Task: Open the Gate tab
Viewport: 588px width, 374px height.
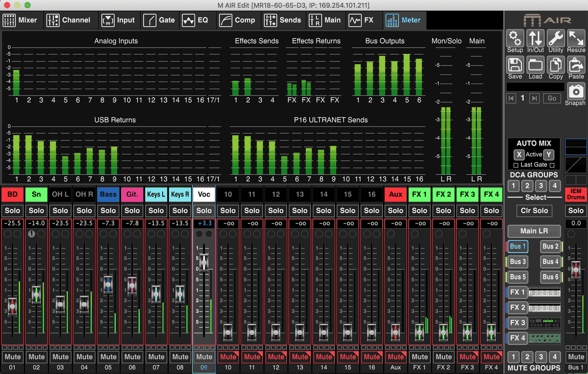Action: click(x=160, y=20)
